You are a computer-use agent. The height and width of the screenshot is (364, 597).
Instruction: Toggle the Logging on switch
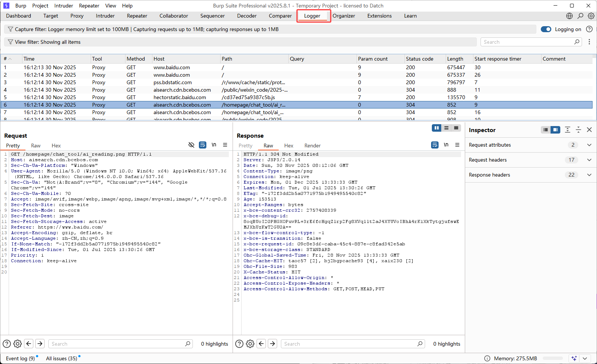click(x=546, y=29)
